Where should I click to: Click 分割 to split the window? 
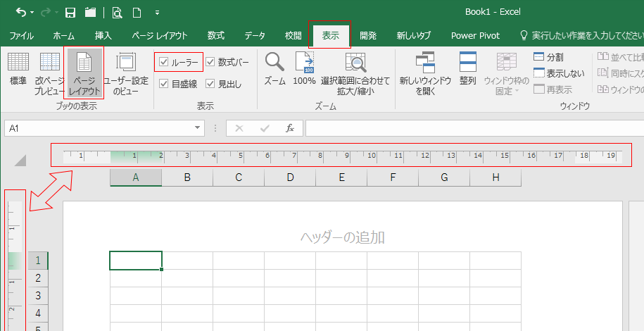tap(553, 57)
